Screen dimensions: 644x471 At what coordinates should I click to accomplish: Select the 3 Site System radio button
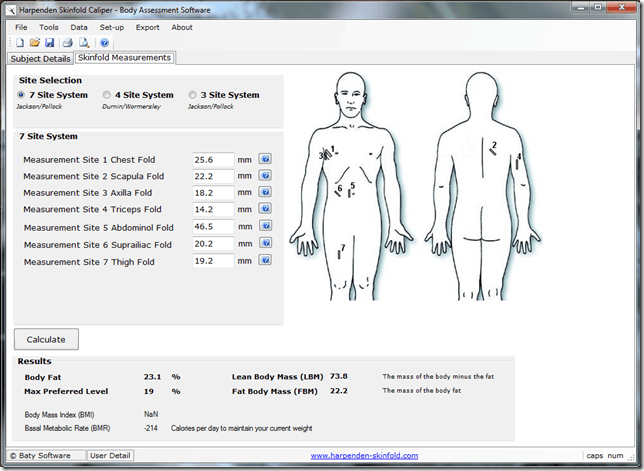point(192,95)
